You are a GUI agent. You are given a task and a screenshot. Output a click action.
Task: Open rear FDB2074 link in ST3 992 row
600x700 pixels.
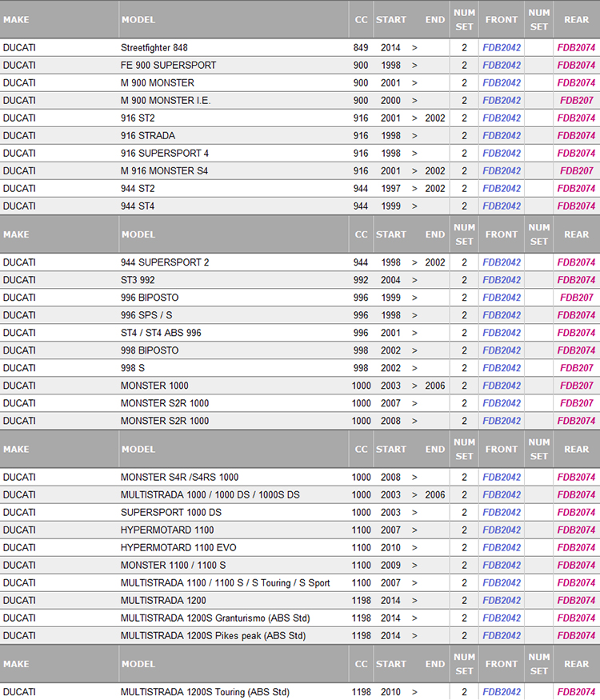click(576, 280)
